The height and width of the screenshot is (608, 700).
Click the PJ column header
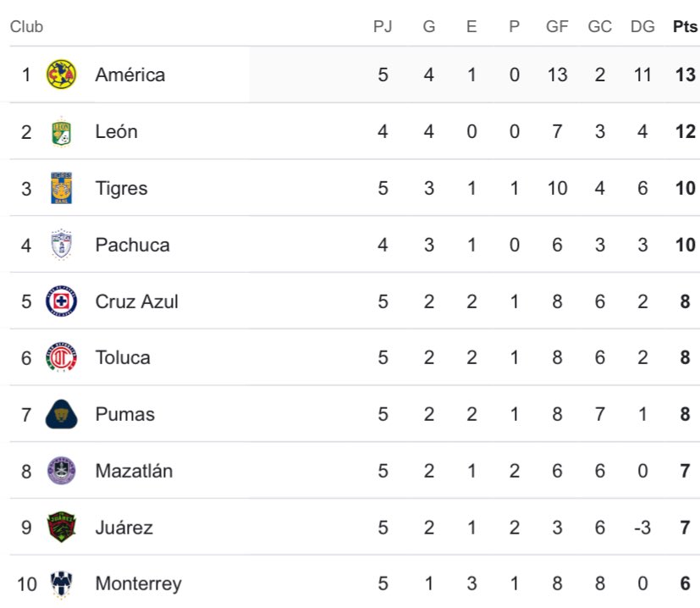(x=383, y=26)
